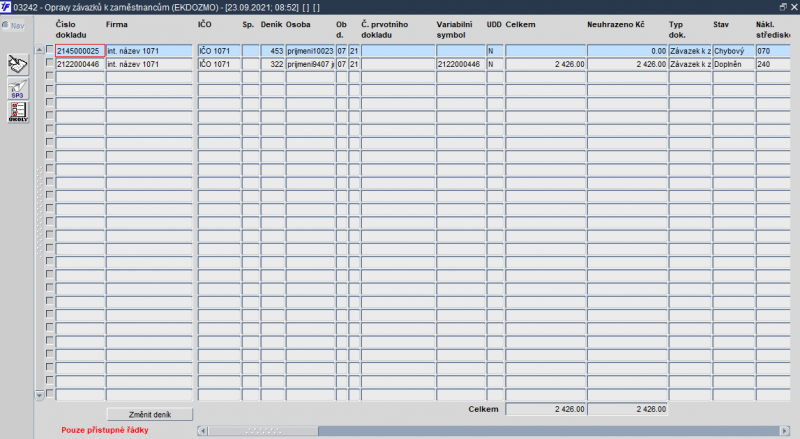Click Firma field in row 2122000446
This screenshot has width=800, height=439.
pyautogui.click(x=149, y=64)
